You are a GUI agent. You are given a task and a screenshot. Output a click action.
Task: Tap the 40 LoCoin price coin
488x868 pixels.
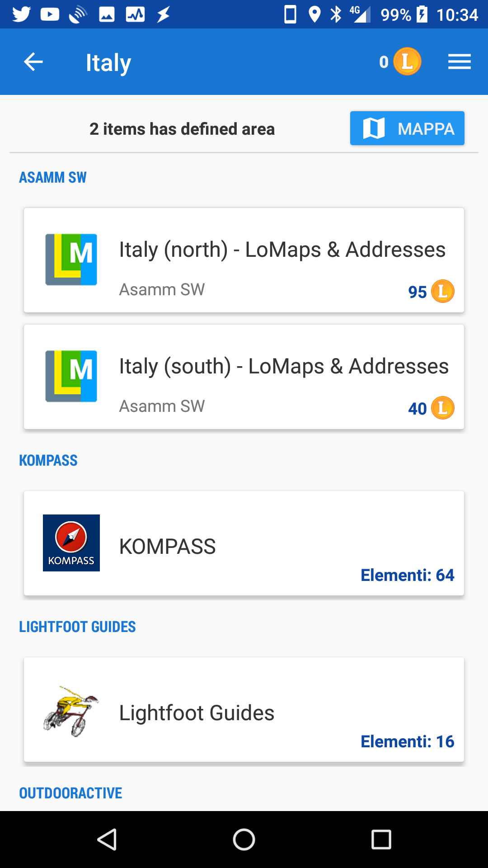[x=442, y=408]
